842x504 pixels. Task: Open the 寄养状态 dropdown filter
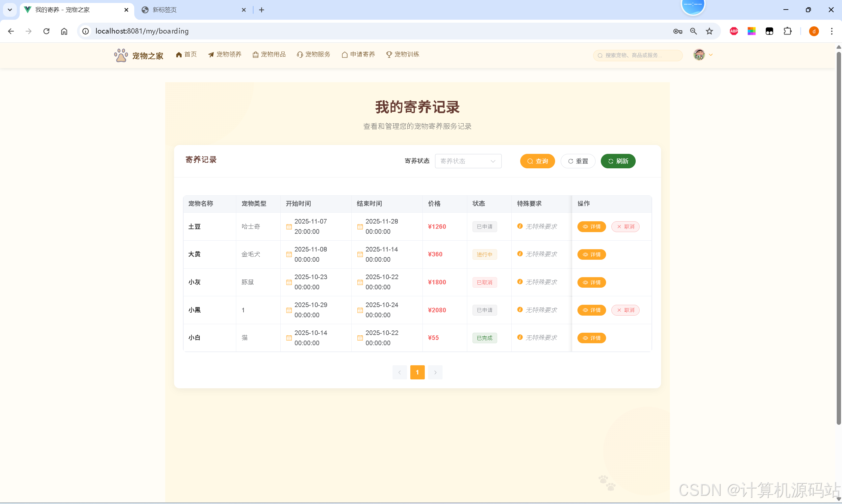click(x=468, y=161)
